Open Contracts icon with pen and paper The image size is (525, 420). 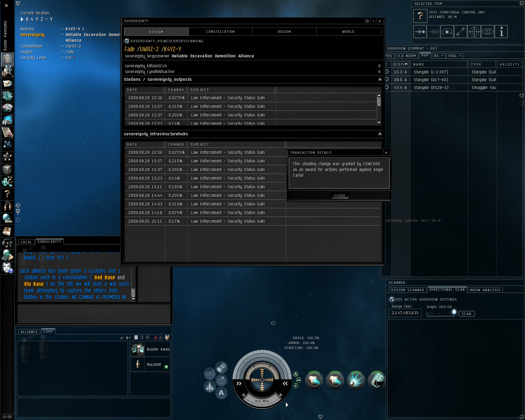tap(7, 132)
